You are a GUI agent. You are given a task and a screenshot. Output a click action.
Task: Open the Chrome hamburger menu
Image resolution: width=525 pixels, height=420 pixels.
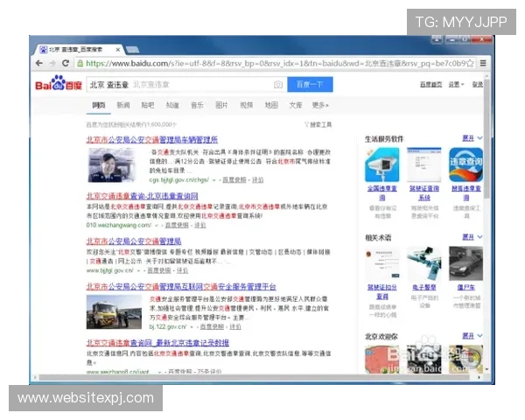(483, 63)
